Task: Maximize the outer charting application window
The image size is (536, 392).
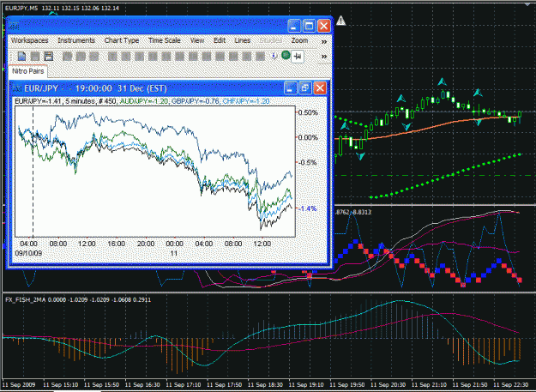Action: (x=309, y=26)
